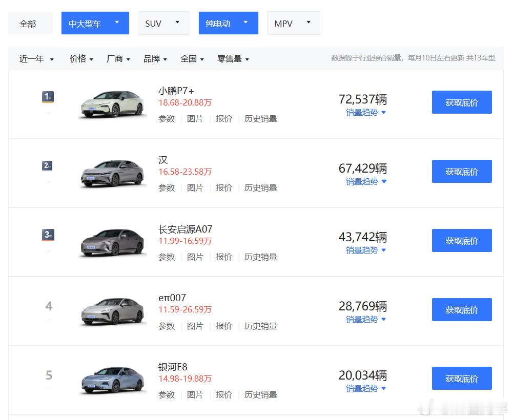This screenshot has height=420, width=512.
Task: Expand 销量趋势 under 72,537辆
Action: click(x=366, y=113)
